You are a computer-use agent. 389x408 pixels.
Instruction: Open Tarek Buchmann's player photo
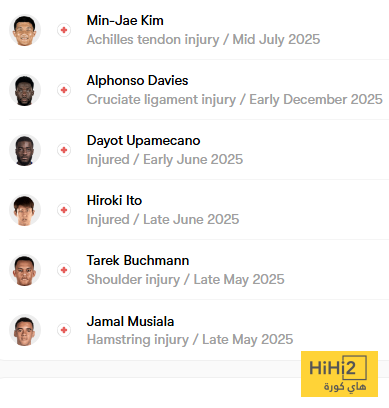(x=25, y=270)
